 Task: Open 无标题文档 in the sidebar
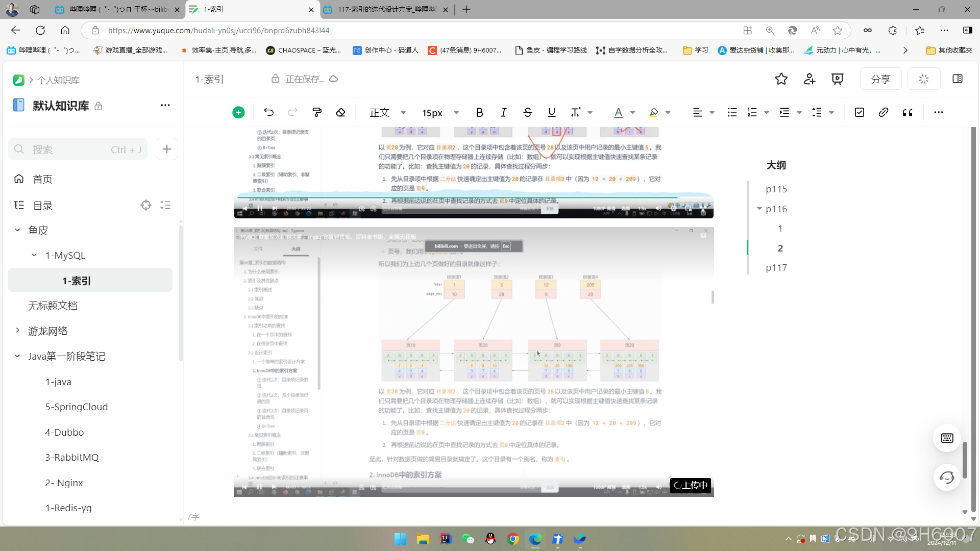pos(53,306)
